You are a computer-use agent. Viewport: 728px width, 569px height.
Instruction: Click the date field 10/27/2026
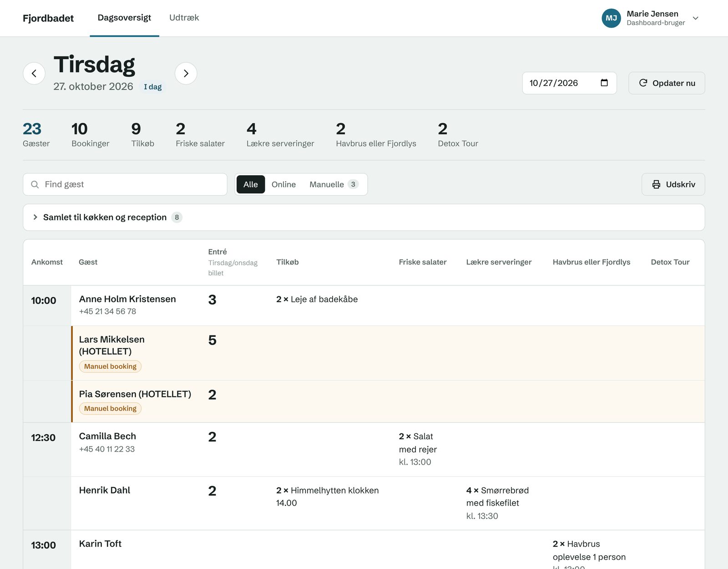569,83
